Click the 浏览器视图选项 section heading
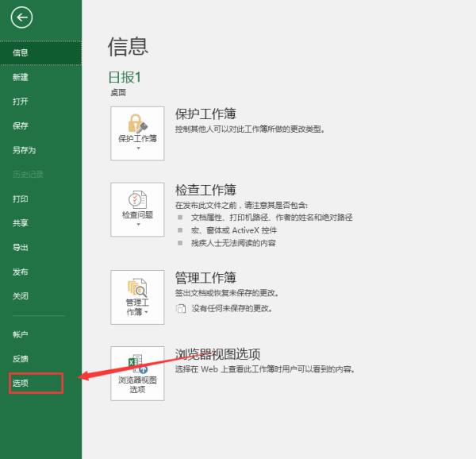This screenshot has width=476, height=459. pos(217,354)
